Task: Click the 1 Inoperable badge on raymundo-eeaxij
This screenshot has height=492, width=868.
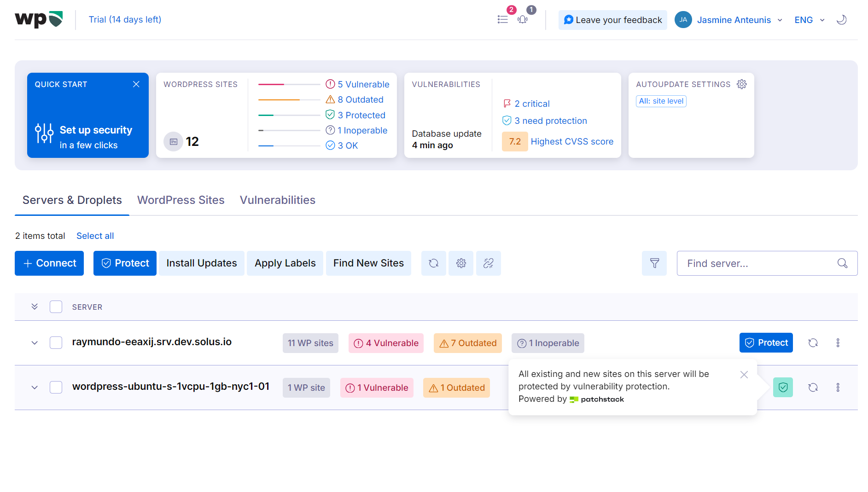Action: [548, 343]
